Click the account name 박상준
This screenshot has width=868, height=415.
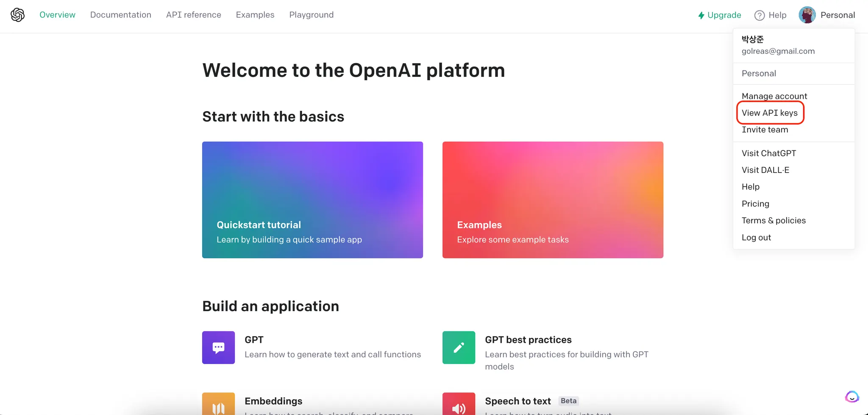click(x=753, y=39)
